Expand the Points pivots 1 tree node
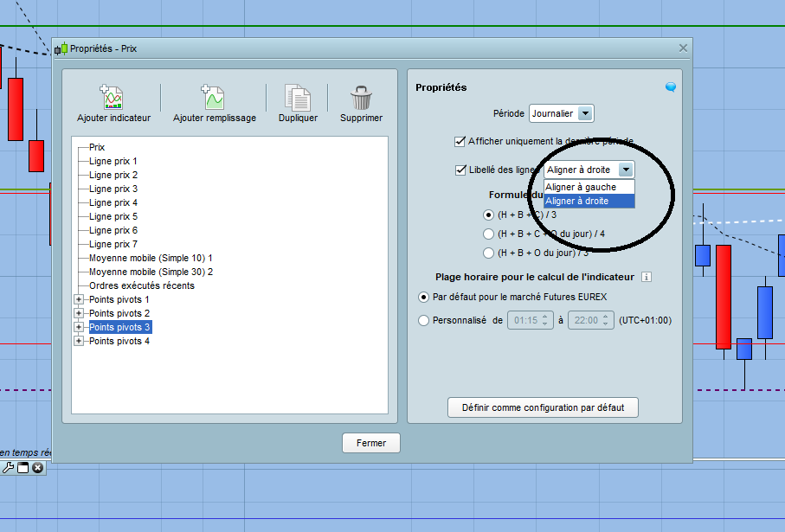This screenshot has height=532, width=785. coord(79,299)
